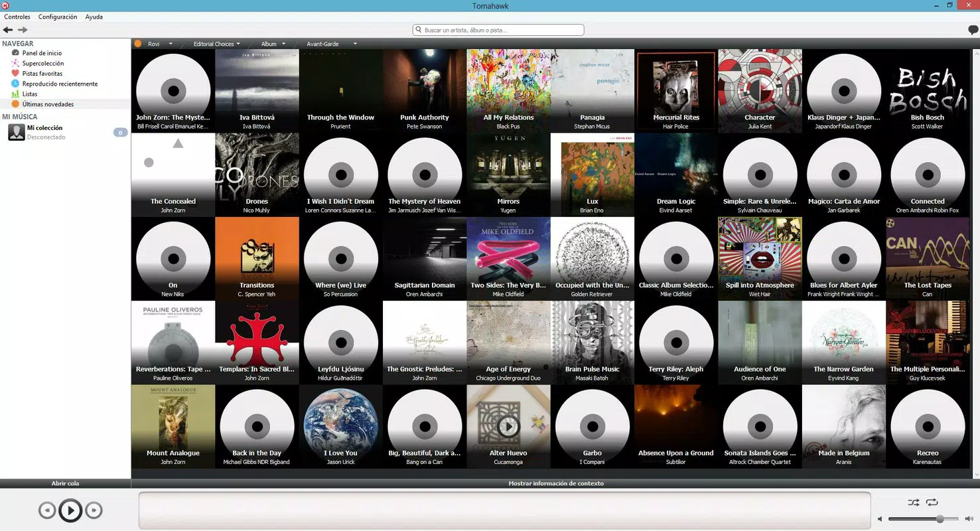
Task: Click the Desconectado status text
Action: tap(46, 137)
